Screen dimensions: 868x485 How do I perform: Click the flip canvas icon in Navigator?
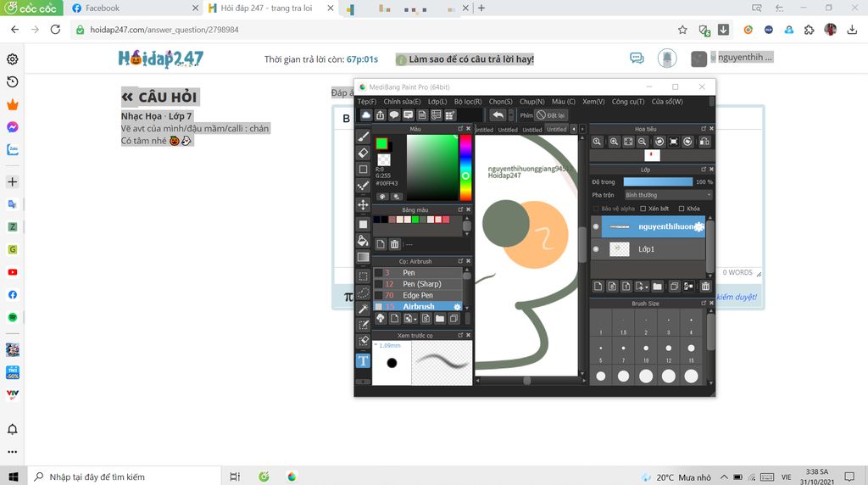coord(704,142)
